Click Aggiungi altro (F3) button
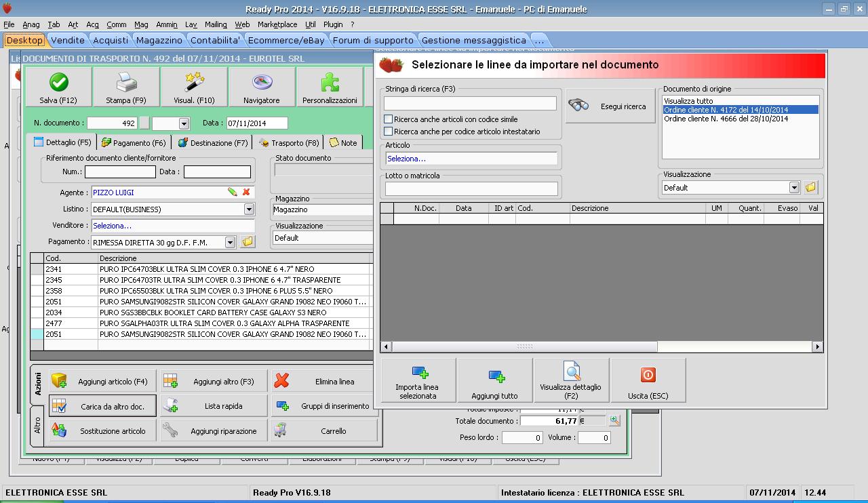The height and width of the screenshot is (503, 868). 213,382
